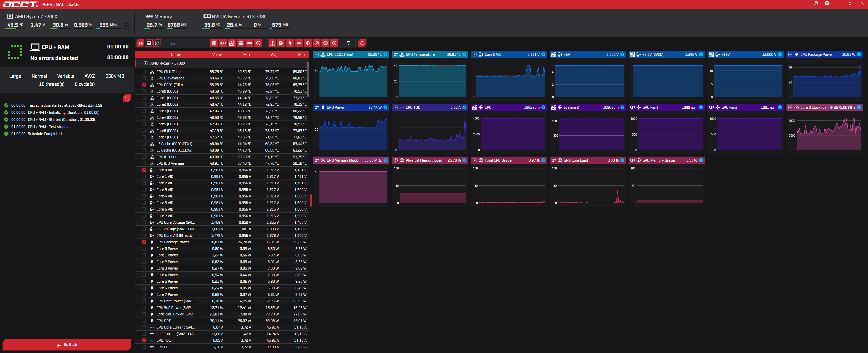Uncheck the Core 0 VID checkbox

coord(144,170)
